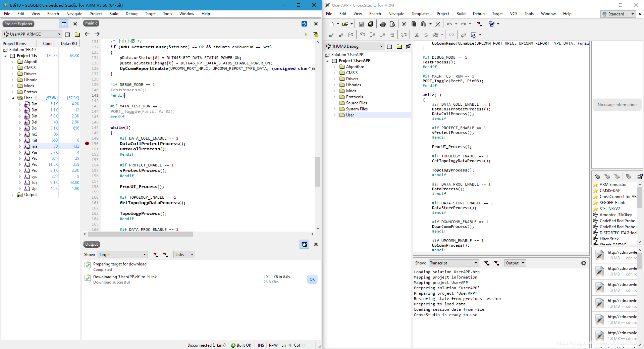
Task: Select the main.c editor tab
Action: tap(91, 23)
